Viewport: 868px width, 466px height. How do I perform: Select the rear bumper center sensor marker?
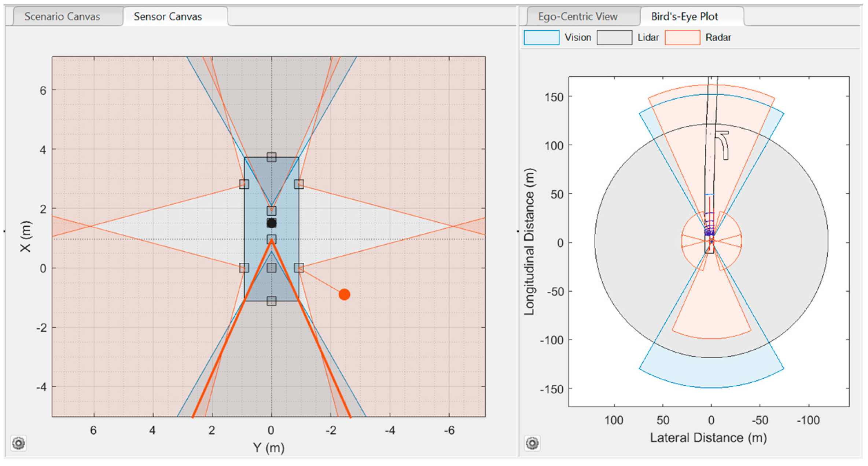click(x=271, y=301)
